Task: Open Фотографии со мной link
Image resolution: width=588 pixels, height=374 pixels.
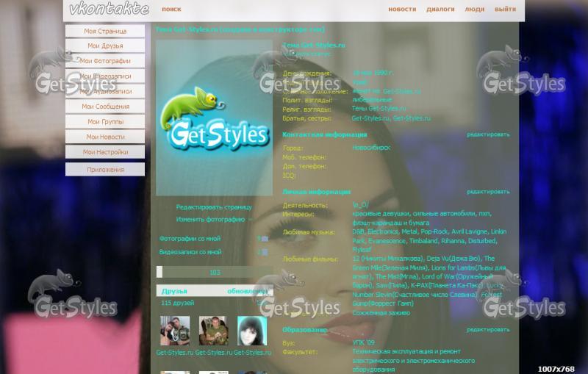Action: 190,238
